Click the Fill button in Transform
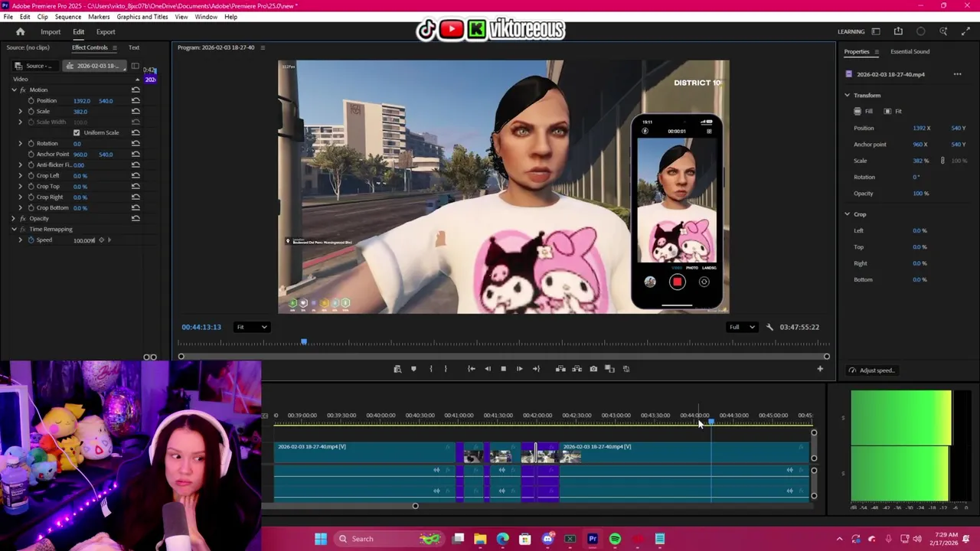 tap(863, 111)
